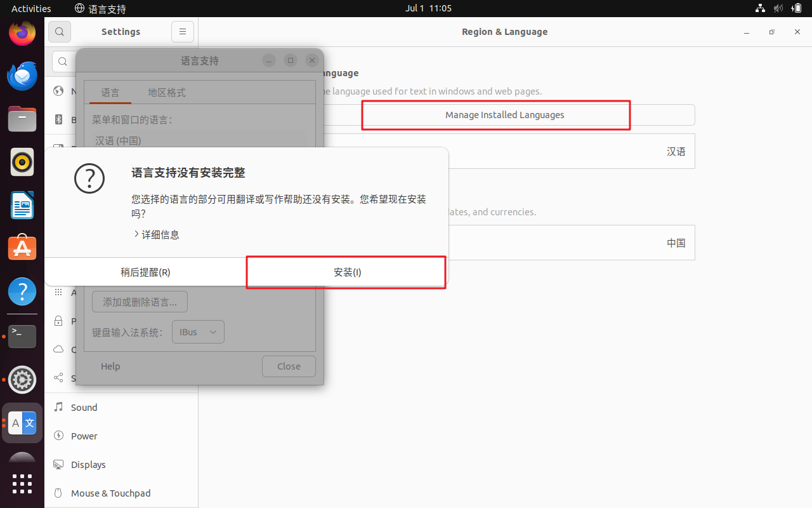Viewport: 812px width, 508px height.
Task: Click the Remind Later (稍后提醒) button
Action: pos(145,272)
